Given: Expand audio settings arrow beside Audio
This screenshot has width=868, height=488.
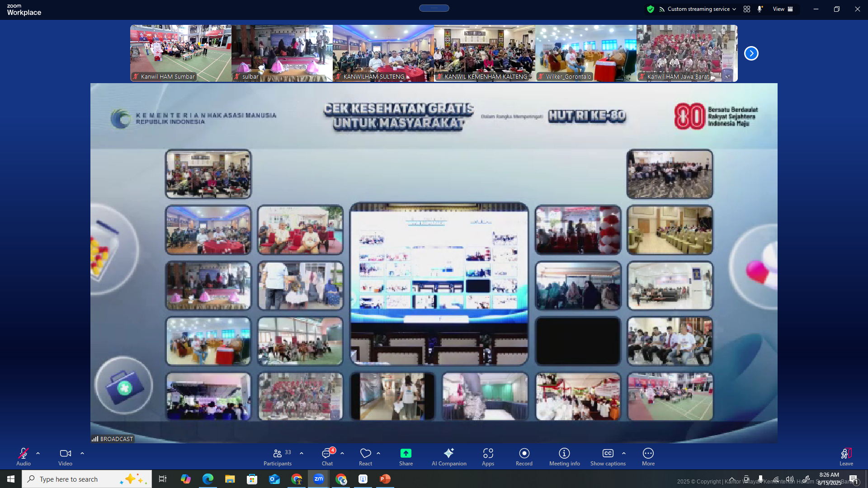Looking at the screenshot, I should (x=38, y=453).
